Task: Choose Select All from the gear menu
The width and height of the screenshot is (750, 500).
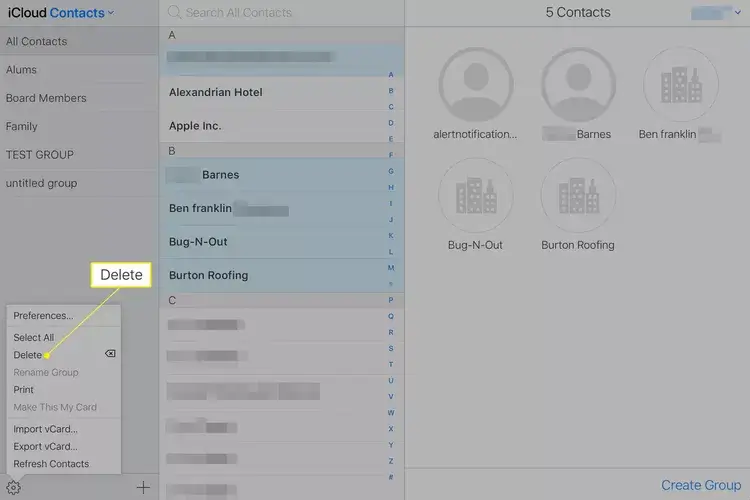Action: pos(33,338)
